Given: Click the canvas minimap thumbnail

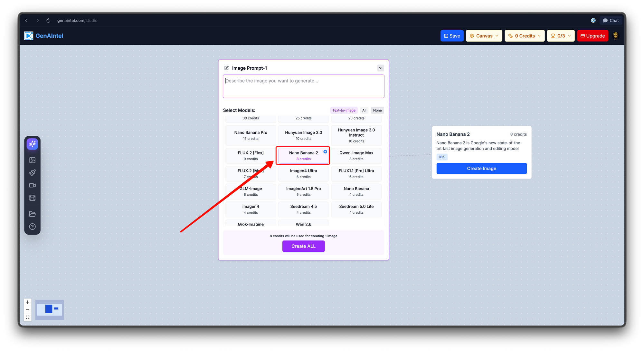Looking at the screenshot, I should coord(50,310).
